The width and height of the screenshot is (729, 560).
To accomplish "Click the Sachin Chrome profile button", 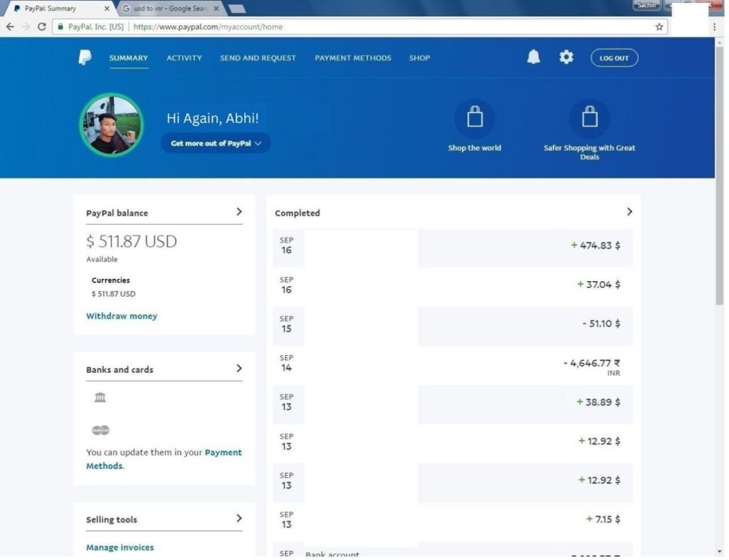I will [x=646, y=5].
